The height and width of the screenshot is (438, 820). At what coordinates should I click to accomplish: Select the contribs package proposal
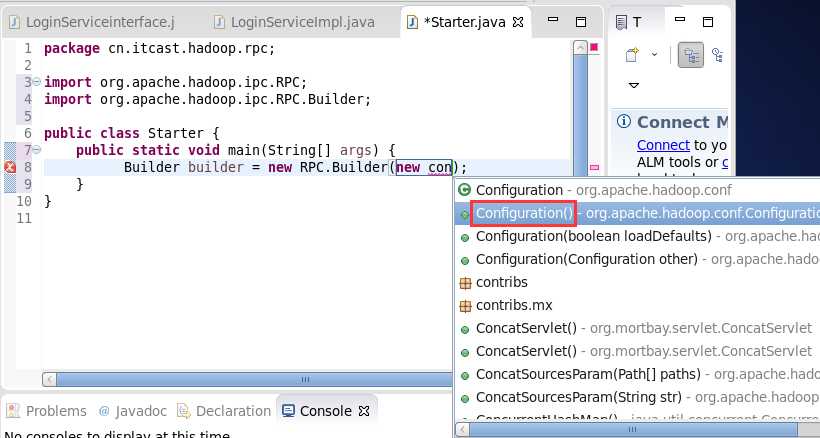point(636,282)
